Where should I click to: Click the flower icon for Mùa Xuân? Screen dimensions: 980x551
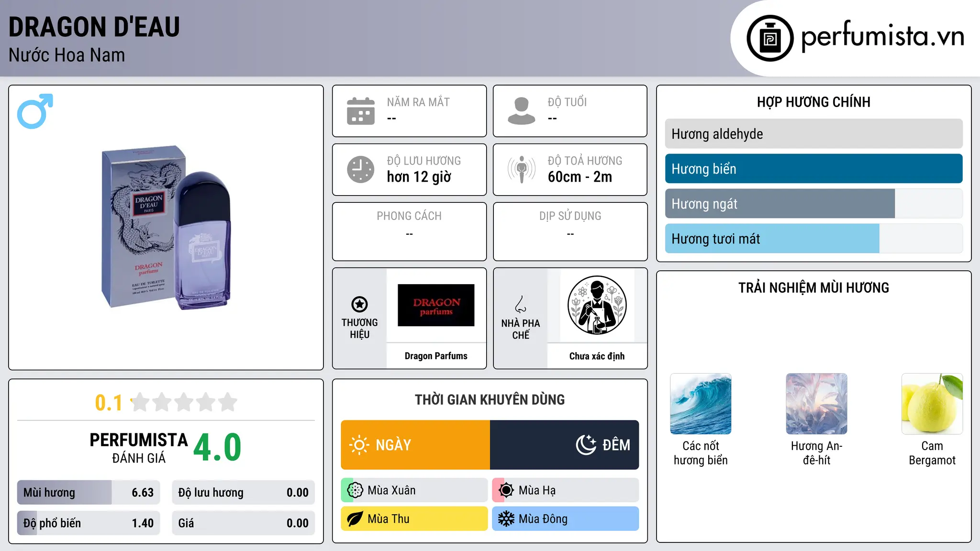tap(355, 490)
